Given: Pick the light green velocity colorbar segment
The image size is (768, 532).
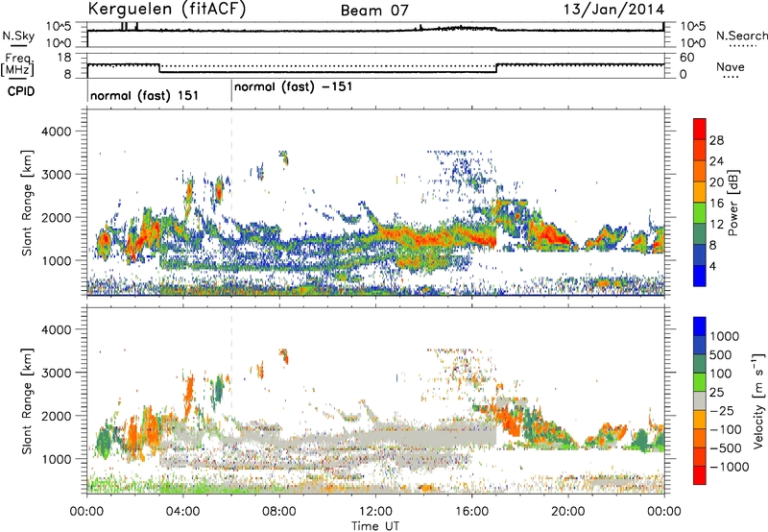Looking at the screenshot, I should pyautogui.click(x=700, y=382).
